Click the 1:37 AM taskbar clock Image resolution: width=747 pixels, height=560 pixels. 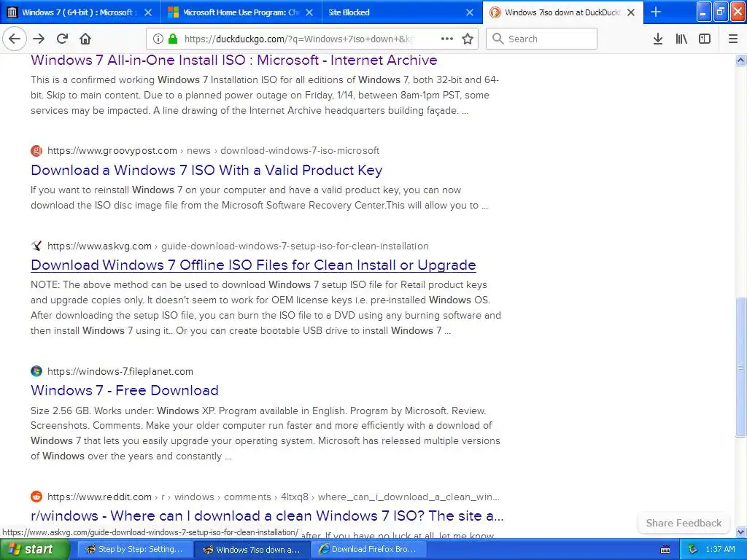click(720, 549)
